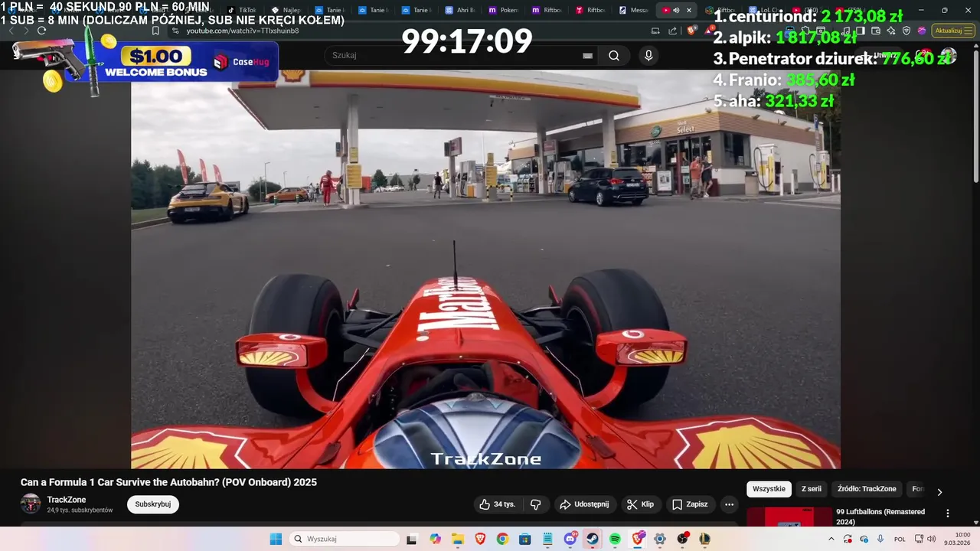The height and width of the screenshot is (551, 980).
Task: Mute the playing YouTube tab speaker icon
Action: 676,10
